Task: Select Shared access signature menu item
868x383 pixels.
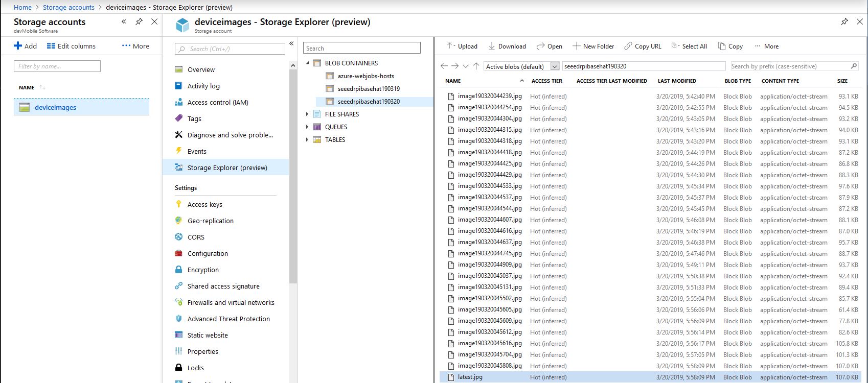Action: click(x=223, y=286)
